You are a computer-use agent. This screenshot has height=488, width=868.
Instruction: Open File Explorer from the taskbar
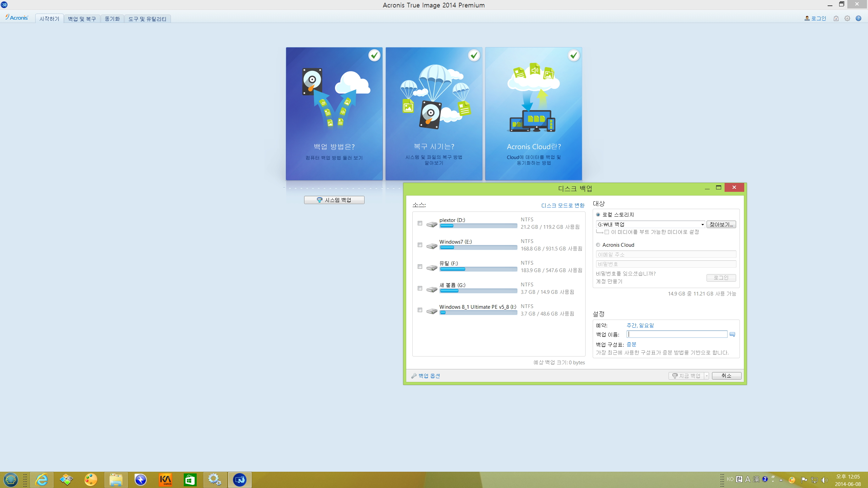[x=116, y=480]
